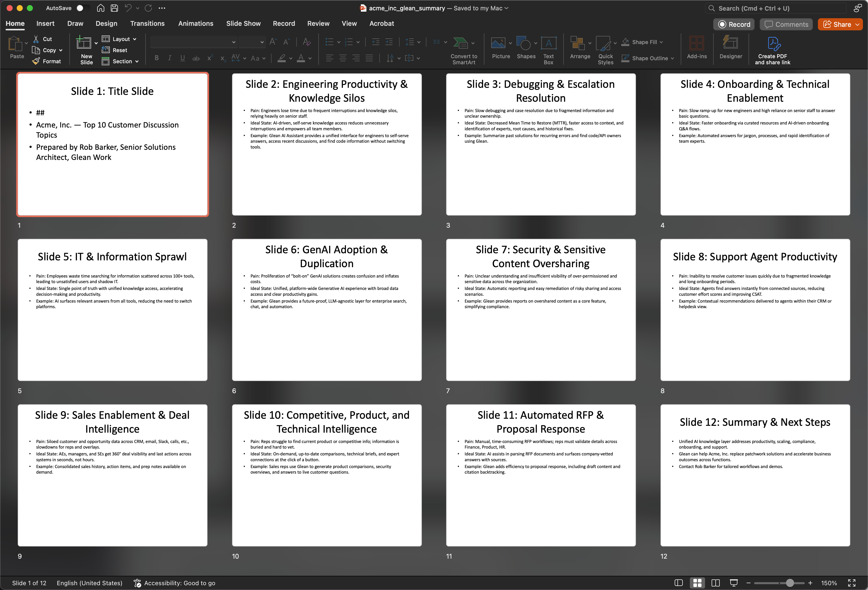Click the 150% zoom level
The height and width of the screenshot is (590, 868).
coord(829,583)
